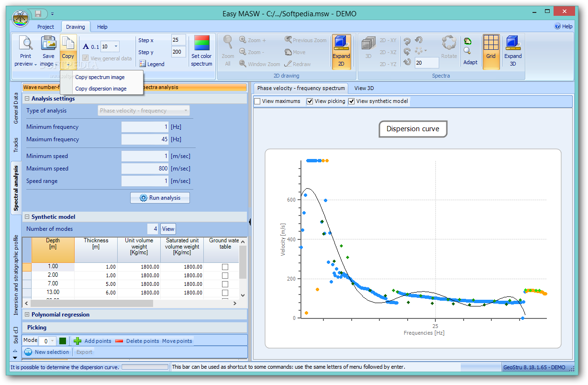
Task: Enable the View maximums checkbox
Action: pyautogui.click(x=257, y=101)
